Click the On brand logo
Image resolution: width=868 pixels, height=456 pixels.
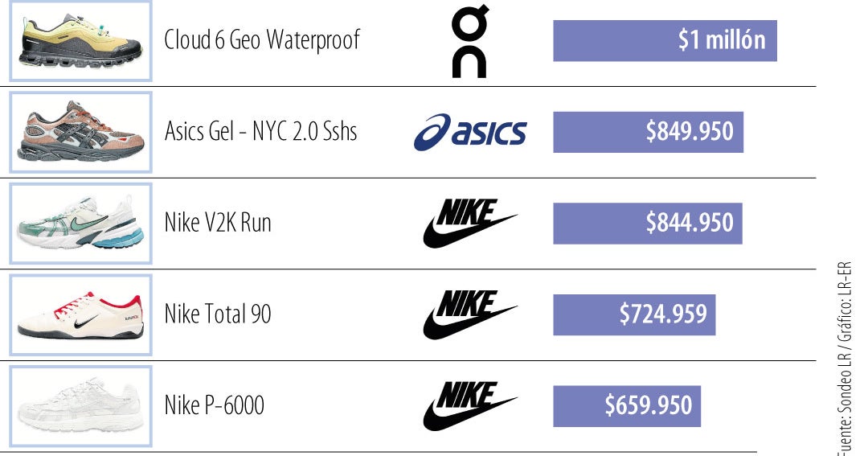coord(470,41)
